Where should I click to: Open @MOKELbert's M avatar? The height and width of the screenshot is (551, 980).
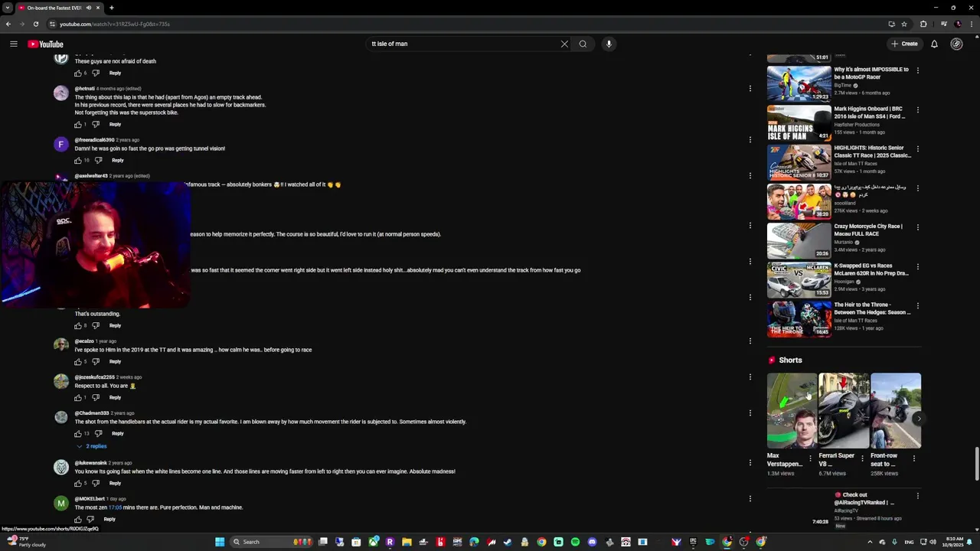61,504
